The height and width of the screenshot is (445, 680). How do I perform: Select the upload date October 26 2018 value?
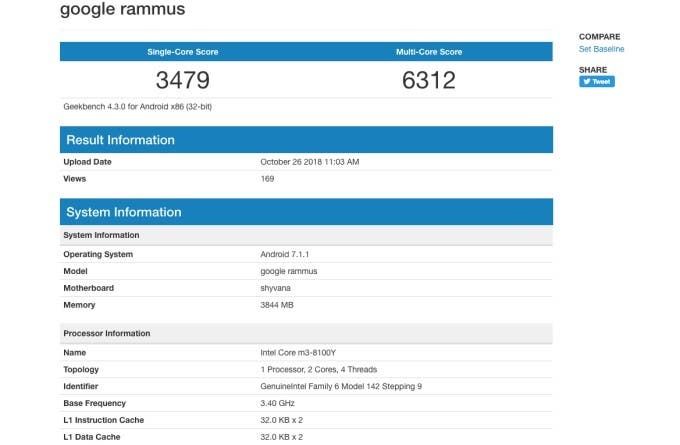pyautogui.click(x=310, y=162)
